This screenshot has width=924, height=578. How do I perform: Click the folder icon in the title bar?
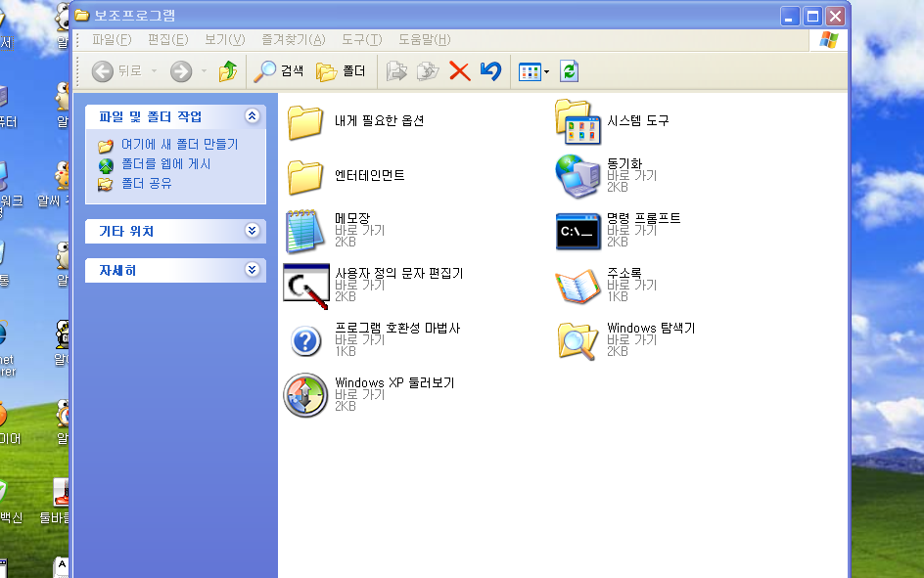pyautogui.click(x=82, y=16)
